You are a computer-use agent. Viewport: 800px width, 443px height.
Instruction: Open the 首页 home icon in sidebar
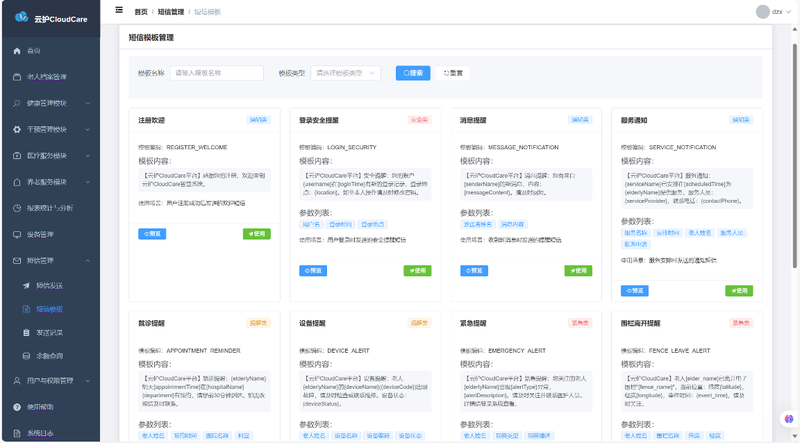coord(17,51)
